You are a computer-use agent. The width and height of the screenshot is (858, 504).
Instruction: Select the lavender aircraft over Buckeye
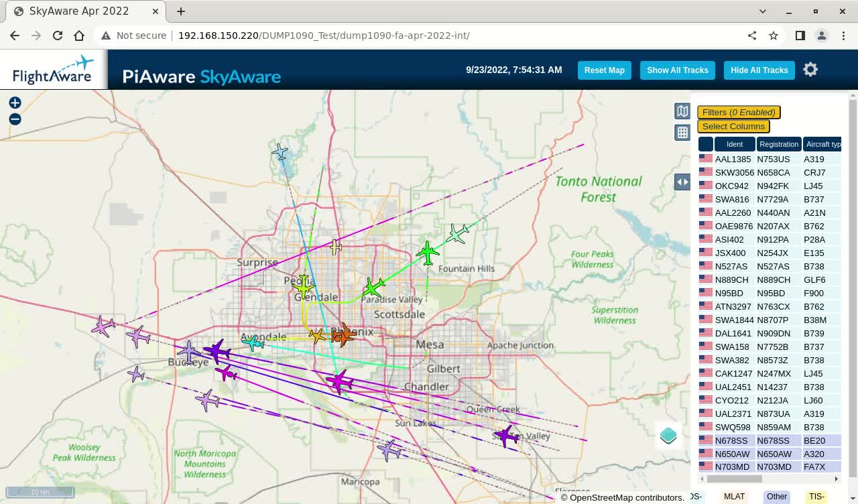point(190,351)
